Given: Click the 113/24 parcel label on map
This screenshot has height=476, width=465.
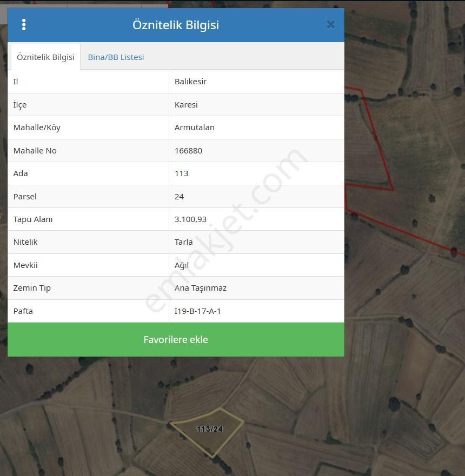Looking at the screenshot, I should [210, 429].
